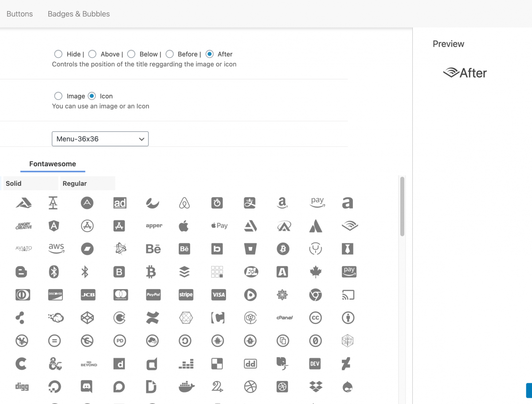Viewport: 532px width, 404px height.
Task: Select the Hide title position radio
Action: [x=59, y=54]
